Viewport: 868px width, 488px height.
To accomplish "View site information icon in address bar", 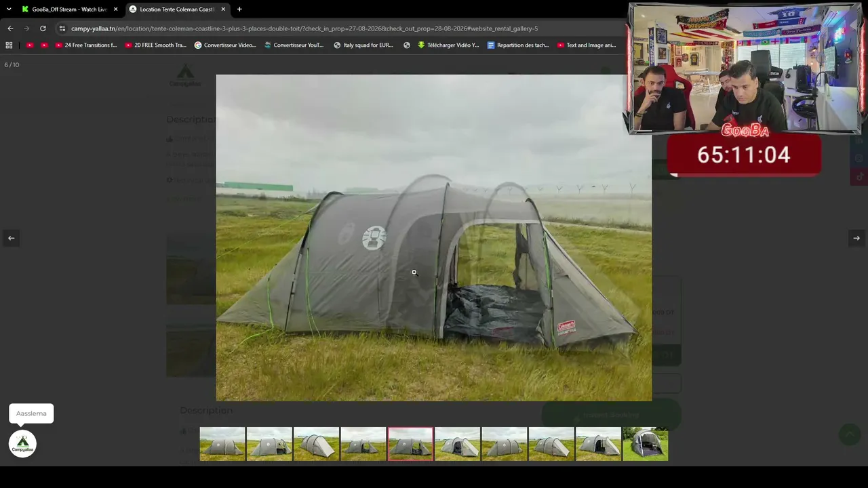I will coord(62,28).
